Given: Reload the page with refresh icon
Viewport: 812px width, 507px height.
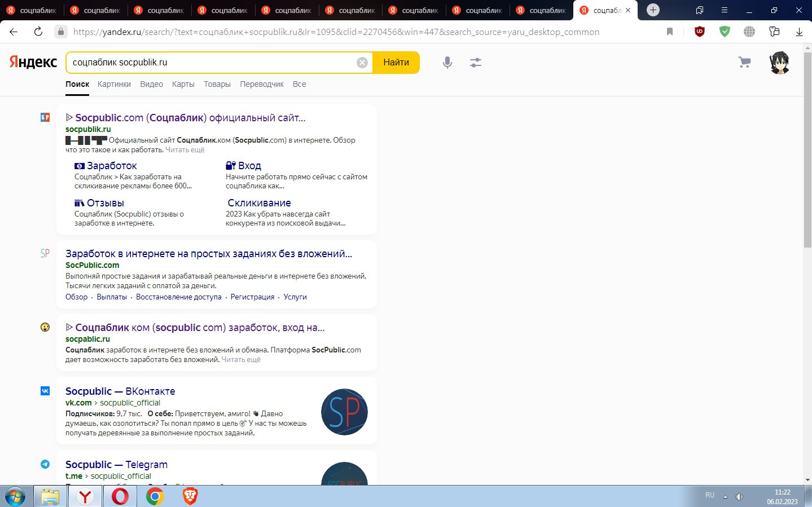Looking at the screenshot, I should point(38,32).
